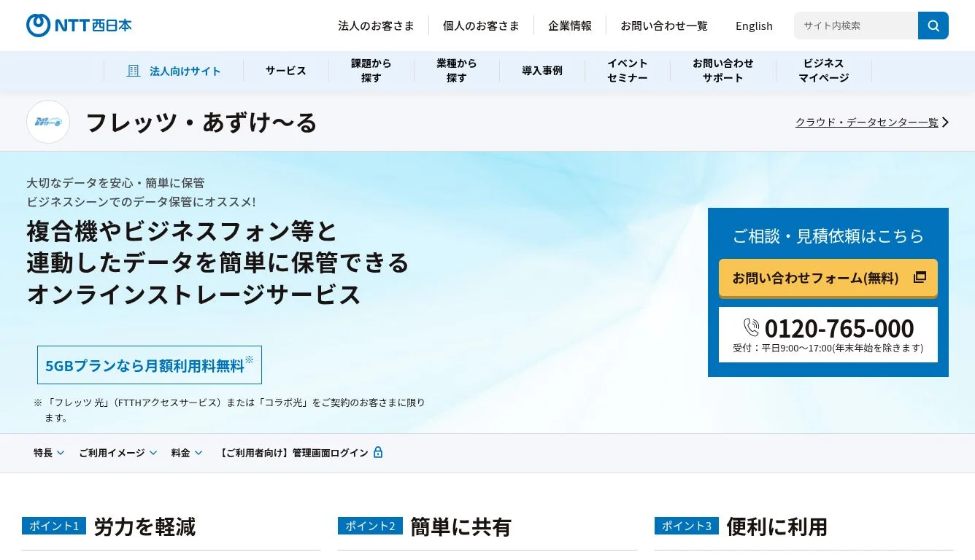Open the 導入事例 navigation item

(542, 71)
